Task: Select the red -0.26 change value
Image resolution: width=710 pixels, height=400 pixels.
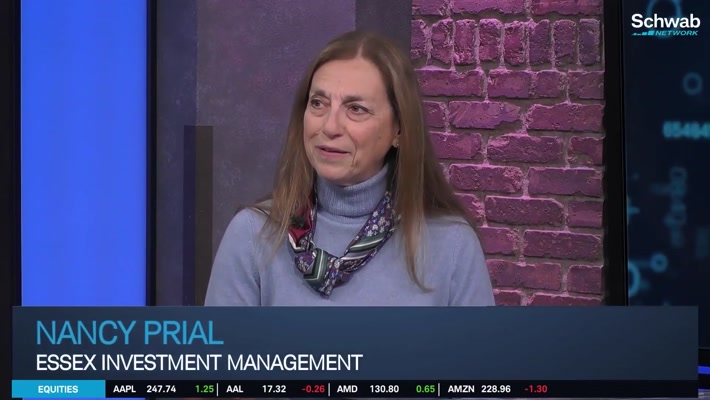Action: pos(313,389)
